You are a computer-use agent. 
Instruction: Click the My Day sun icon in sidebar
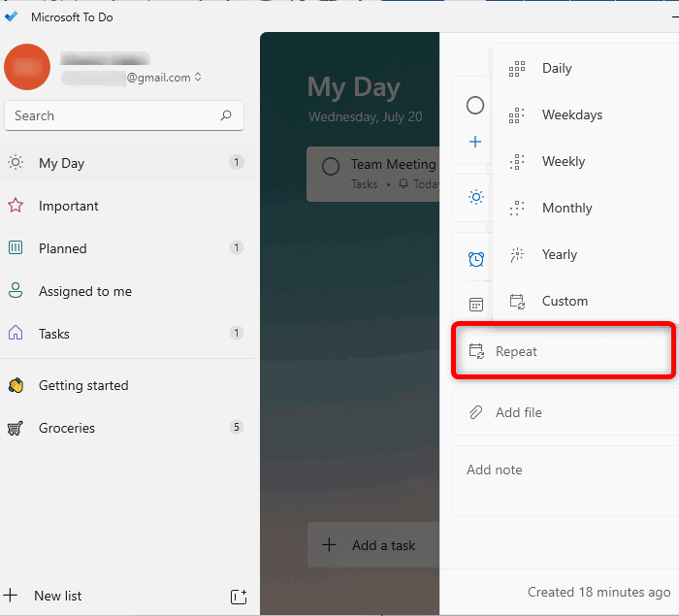pos(16,162)
